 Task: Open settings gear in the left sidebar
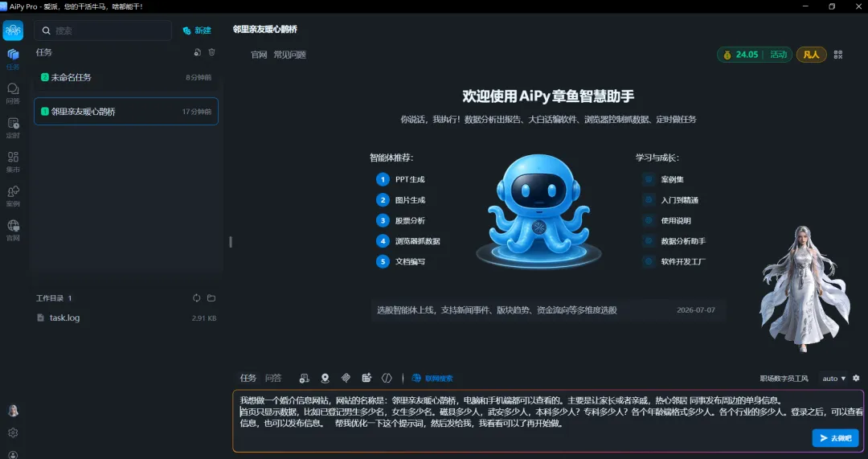point(13,433)
